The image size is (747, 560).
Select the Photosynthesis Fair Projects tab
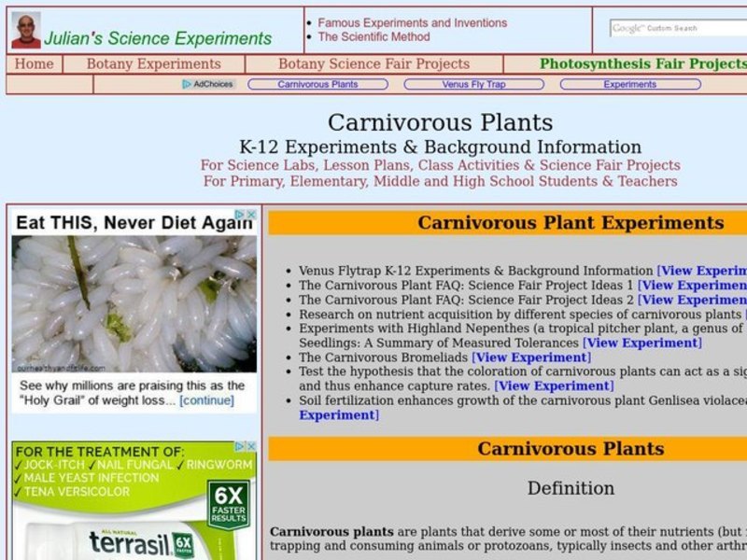[641, 64]
